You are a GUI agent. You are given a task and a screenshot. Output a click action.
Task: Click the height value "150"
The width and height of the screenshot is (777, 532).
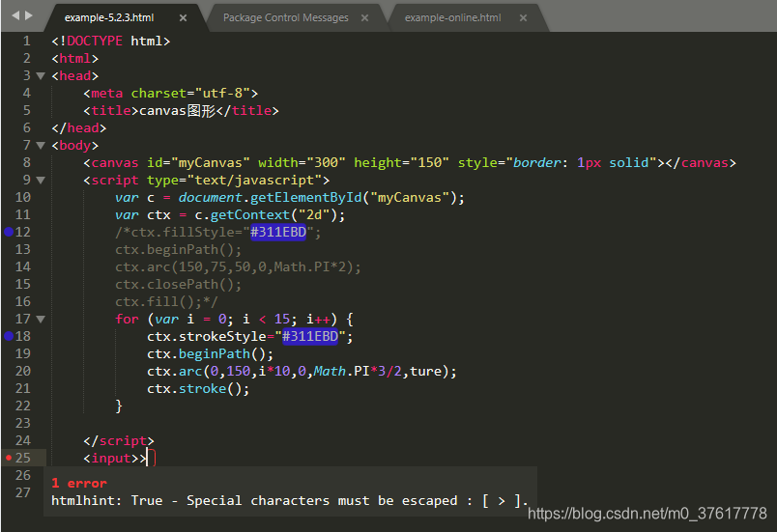tap(430, 163)
